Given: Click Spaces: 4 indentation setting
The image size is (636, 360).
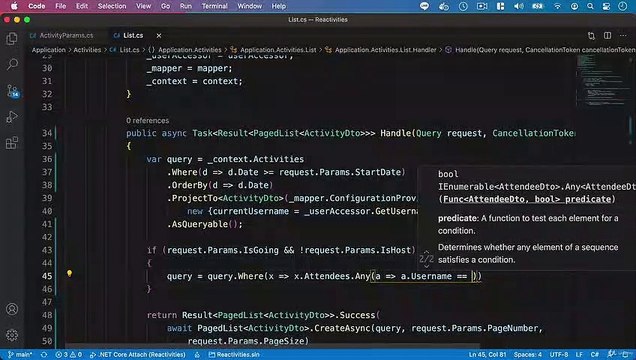Looking at the screenshot, I should pos(527,355).
